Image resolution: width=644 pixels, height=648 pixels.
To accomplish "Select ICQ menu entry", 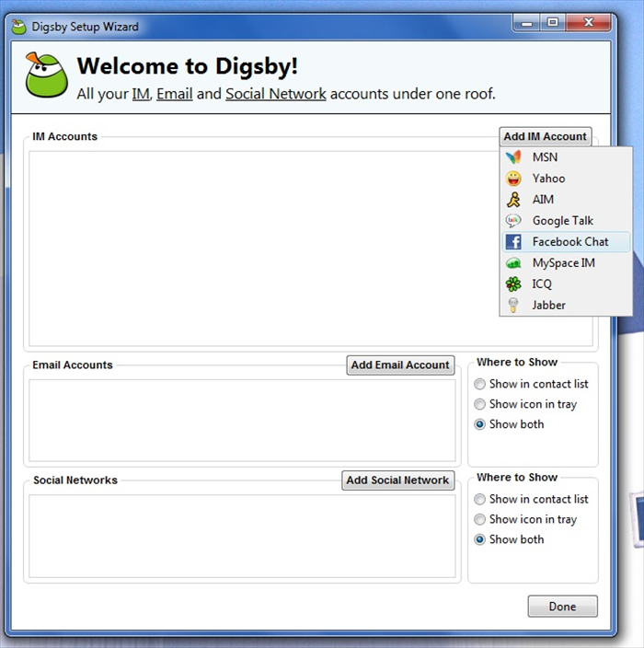I will 566,283.
